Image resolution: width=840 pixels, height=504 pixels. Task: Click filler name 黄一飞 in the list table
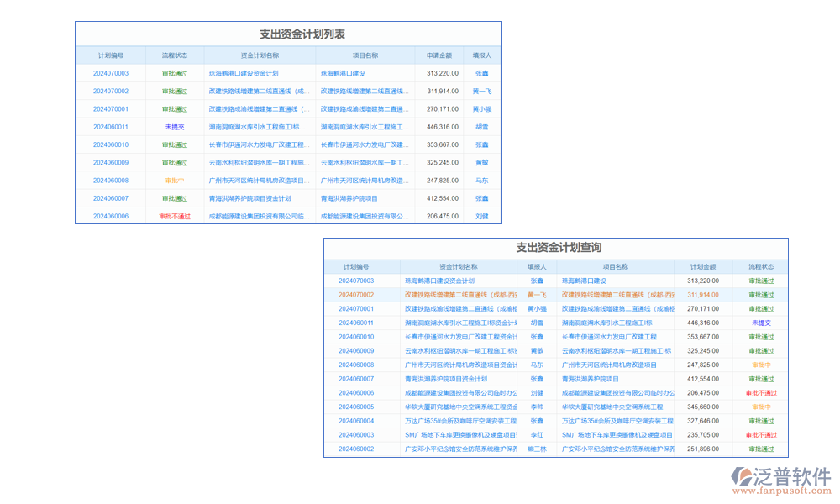click(481, 92)
